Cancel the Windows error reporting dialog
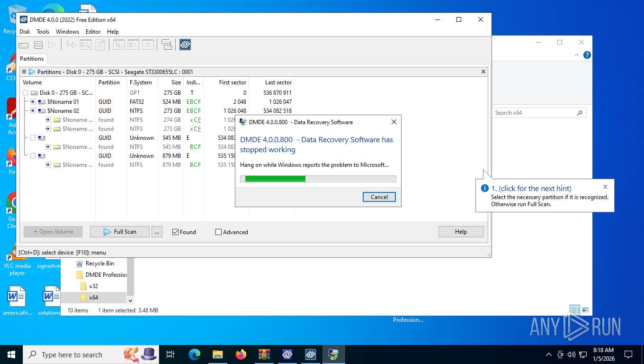This screenshot has height=364, width=644. pos(379,197)
